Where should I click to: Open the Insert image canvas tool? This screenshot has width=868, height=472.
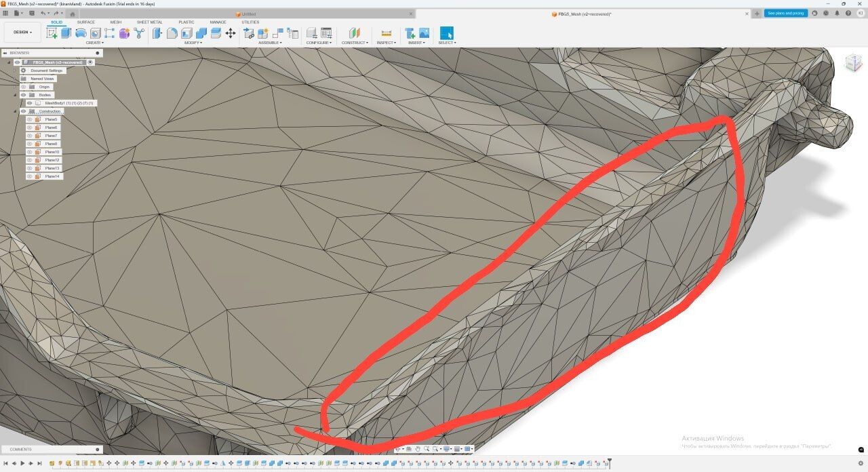[x=424, y=33]
